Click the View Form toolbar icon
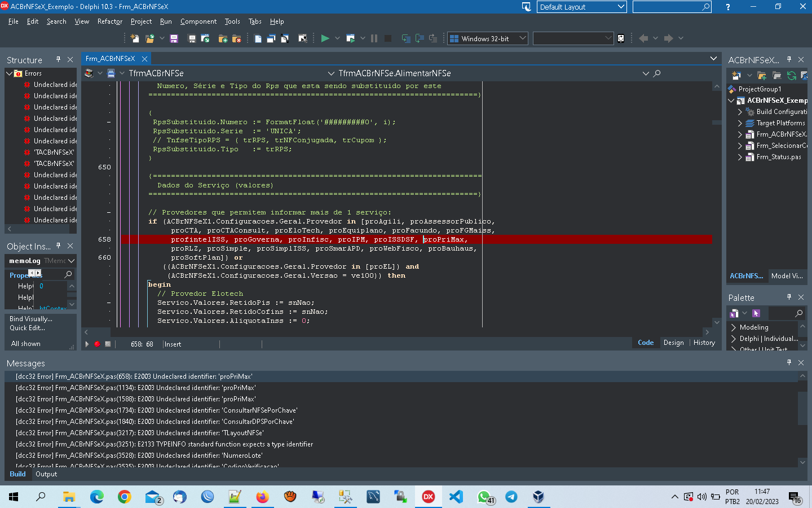This screenshot has width=812, height=508. point(271,38)
